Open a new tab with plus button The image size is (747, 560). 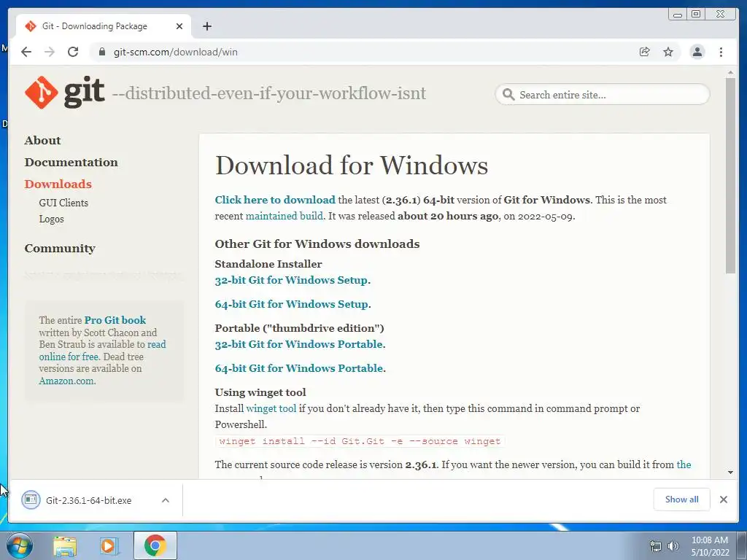tap(206, 26)
